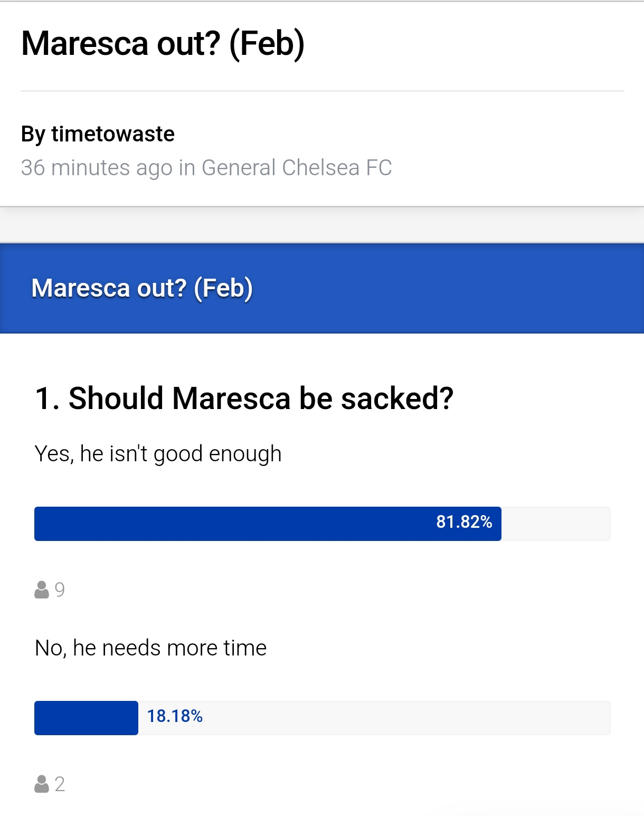Click the 'By' author byline text

[x=33, y=135]
